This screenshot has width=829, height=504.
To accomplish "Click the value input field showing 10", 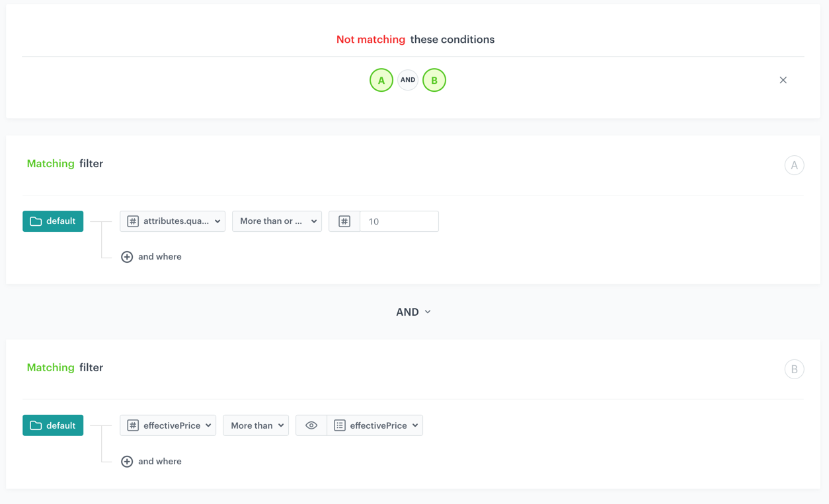I will (x=399, y=221).
